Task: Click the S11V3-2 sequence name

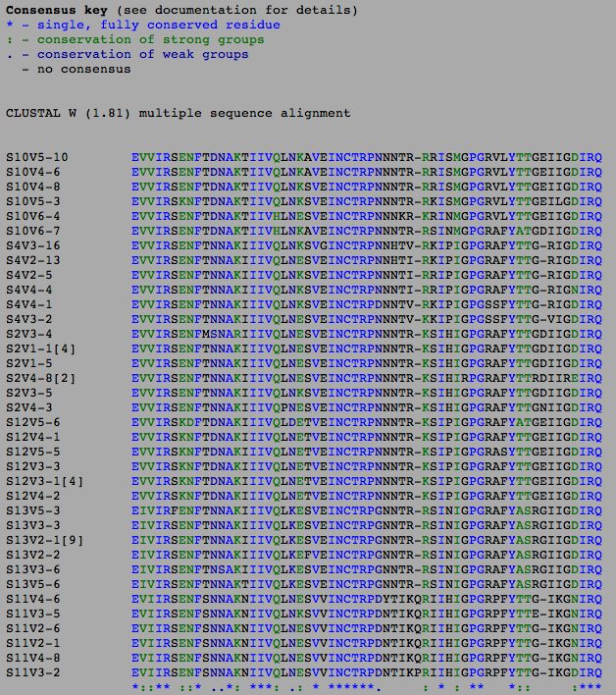Action: tap(33, 672)
